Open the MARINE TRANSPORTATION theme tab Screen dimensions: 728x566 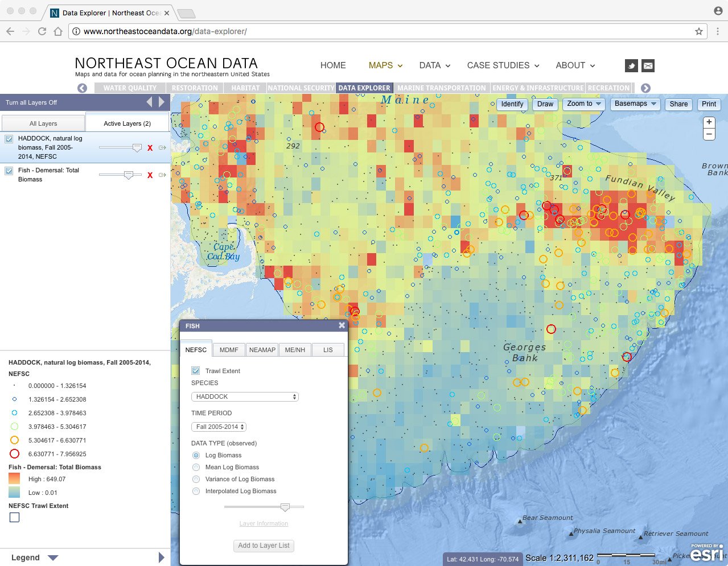[x=442, y=88]
